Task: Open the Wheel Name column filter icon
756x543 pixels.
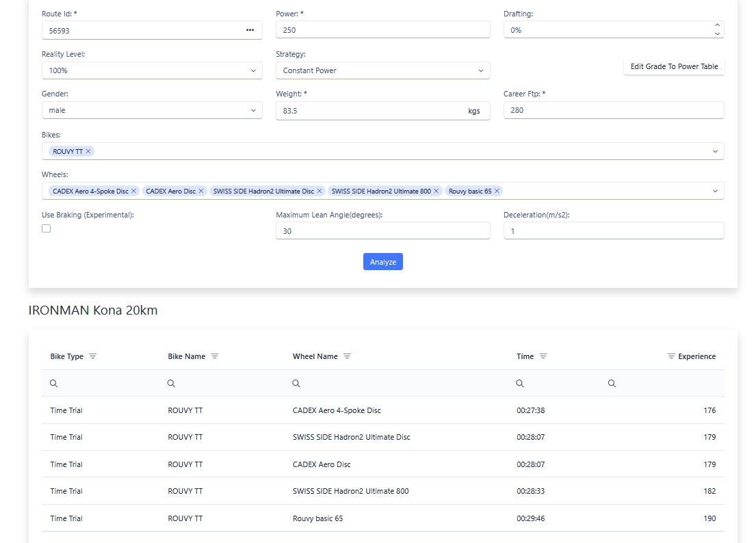Action: pos(347,356)
